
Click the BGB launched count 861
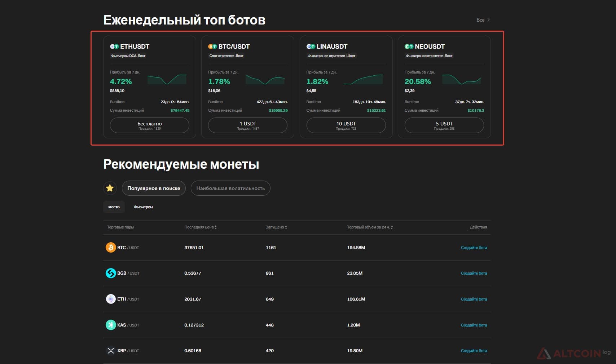(270, 273)
